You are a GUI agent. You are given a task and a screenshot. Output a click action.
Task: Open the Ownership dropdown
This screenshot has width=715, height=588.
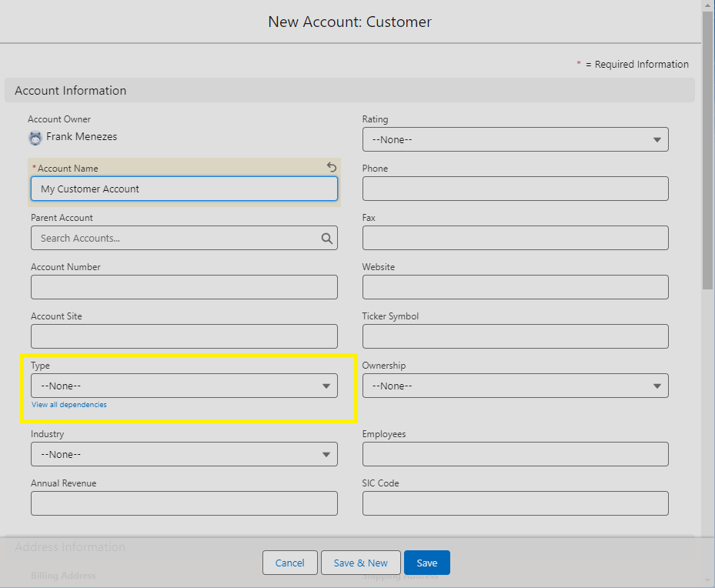tap(515, 386)
